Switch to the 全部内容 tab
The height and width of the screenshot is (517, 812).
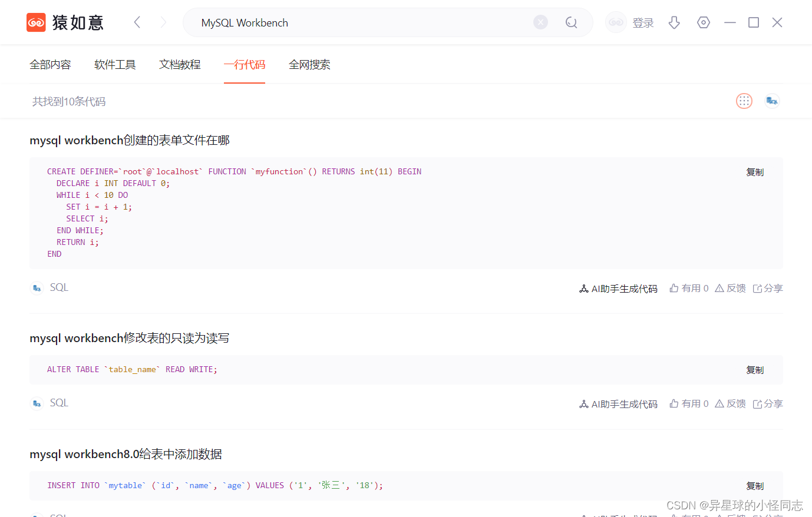pos(50,65)
